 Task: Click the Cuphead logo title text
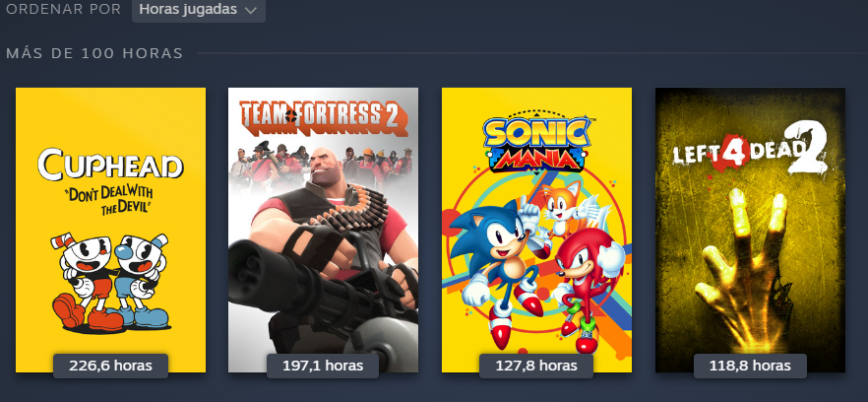(x=110, y=165)
